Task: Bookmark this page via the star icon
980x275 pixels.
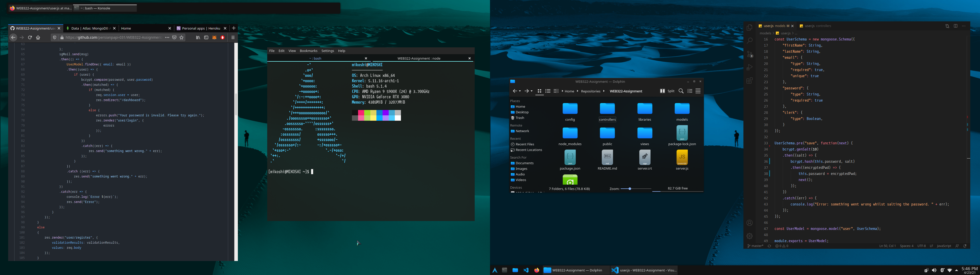Action: pyautogui.click(x=181, y=37)
